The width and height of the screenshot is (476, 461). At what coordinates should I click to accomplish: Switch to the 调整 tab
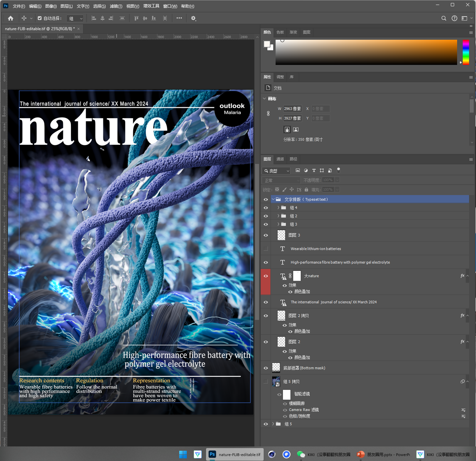click(280, 77)
